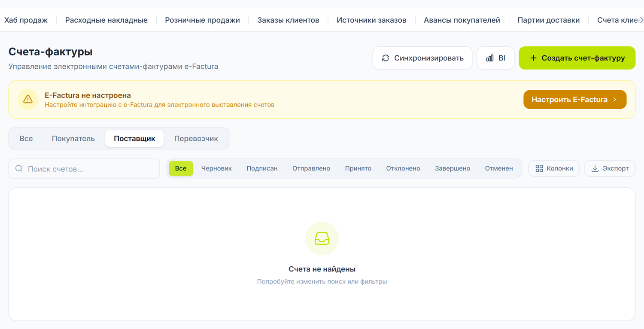Image resolution: width=644 pixels, height=329 pixels.
Task: Switch to Заказы клиентов
Action: 289,20
